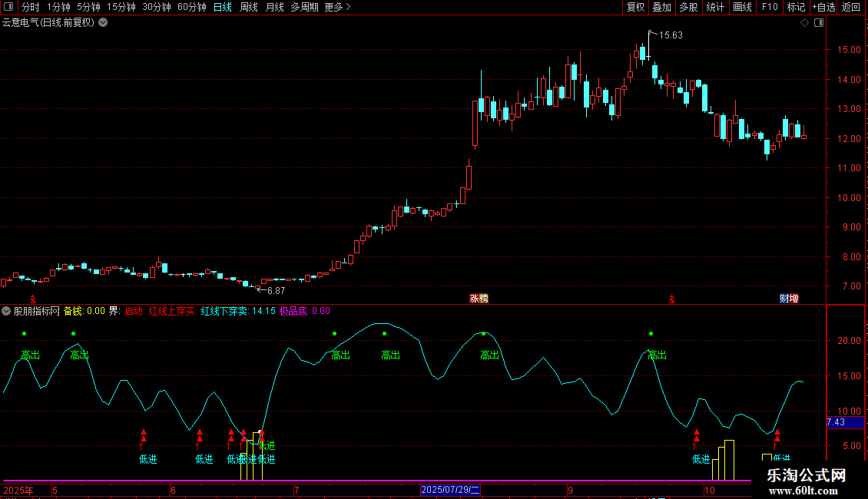Viewport: 868px width, 499px height.
Task: Click the 6.87 low price label
Action: [x=276, y=291]
